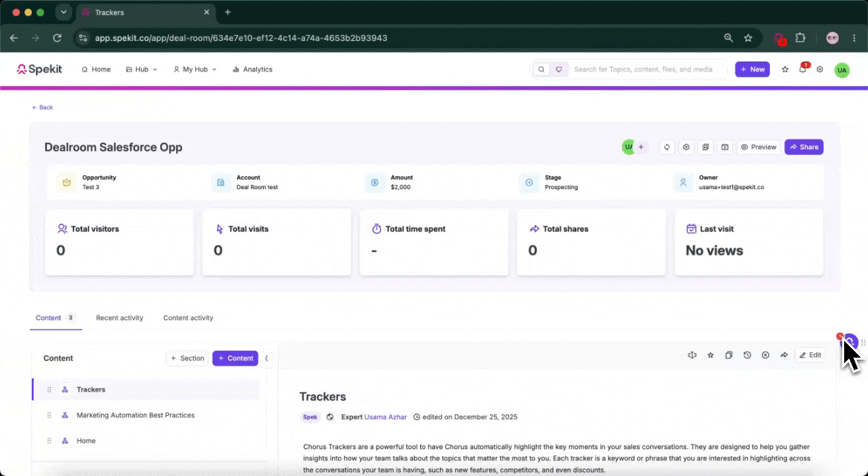Image resolution: width=868 pixels, height=476 pixels.
Task: Click the Total time spent card
Action: point(434,242)
